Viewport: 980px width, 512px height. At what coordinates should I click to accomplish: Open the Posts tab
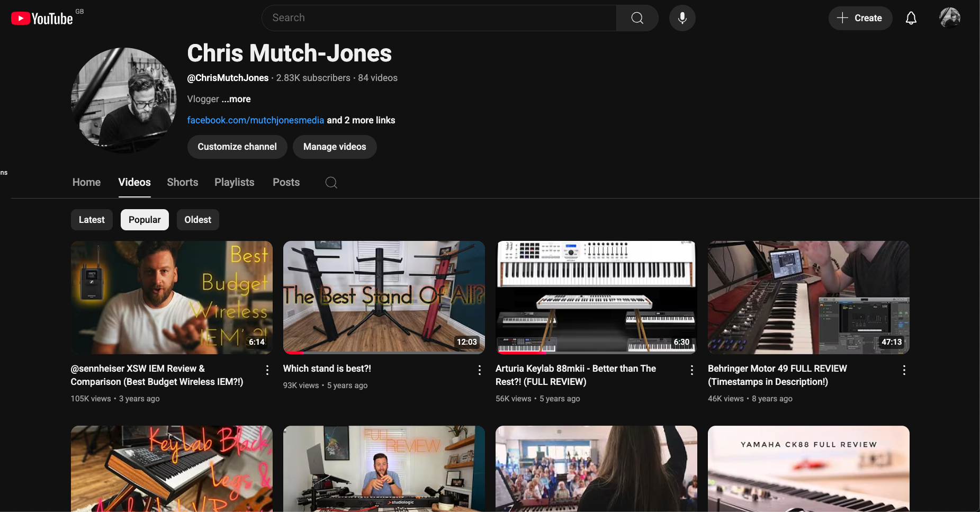(286, 182)
